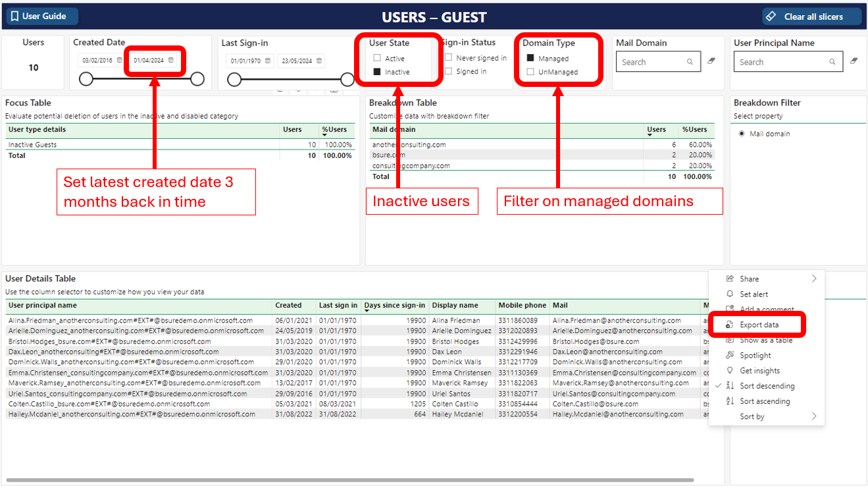Open the User Guide button

tap(43, 16)
